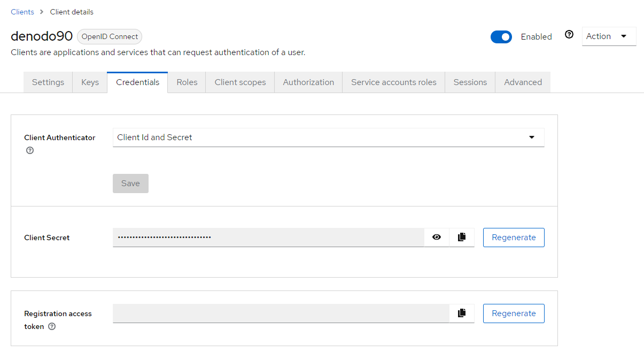Open the Client scopes tab

(240, 82)
